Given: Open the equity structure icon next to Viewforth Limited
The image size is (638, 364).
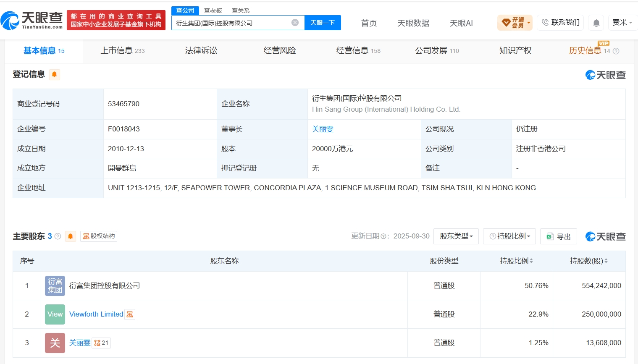Looking at the screenshot, I should click(130, 314).
